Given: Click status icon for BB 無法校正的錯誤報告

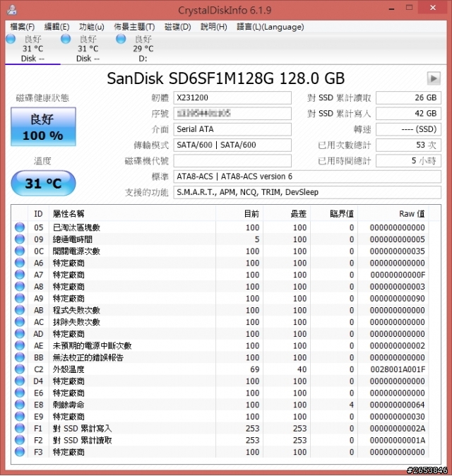Looking at the screenshot, I should point(20,357).
